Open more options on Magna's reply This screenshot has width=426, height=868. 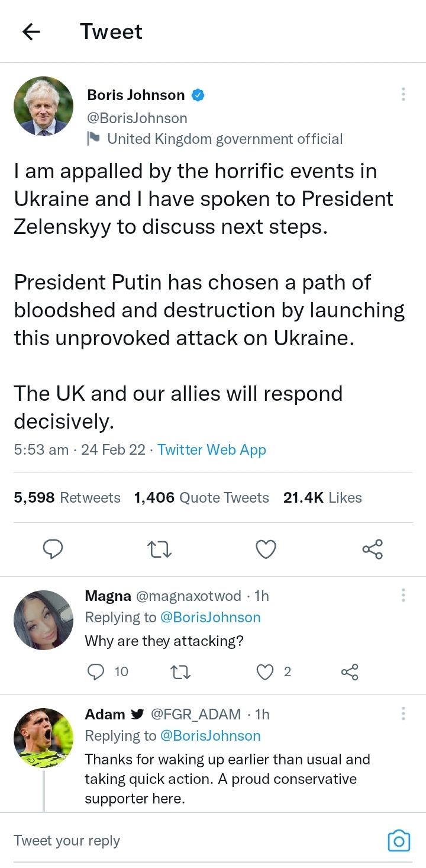click(403, 595)
